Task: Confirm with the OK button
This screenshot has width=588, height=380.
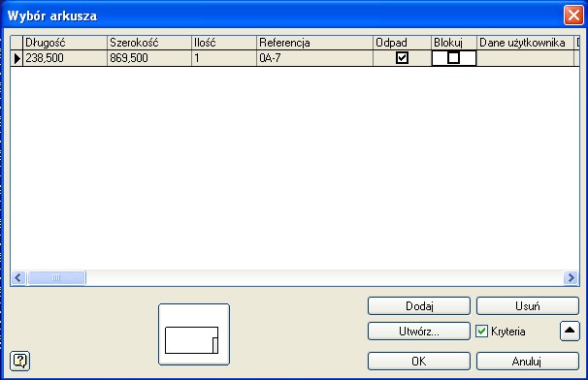Action: pyautogui.click(x=419, y=362)
